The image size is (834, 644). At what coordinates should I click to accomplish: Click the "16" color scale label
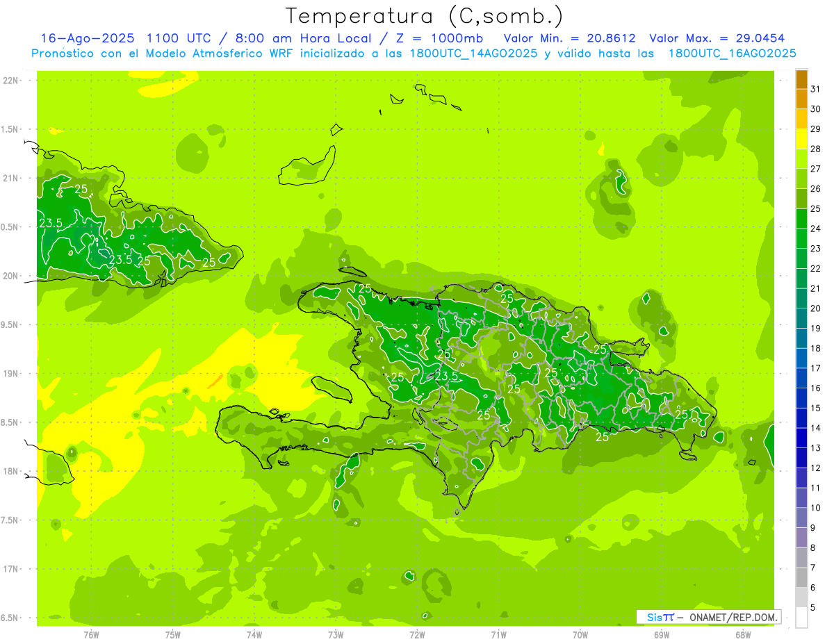816,388
